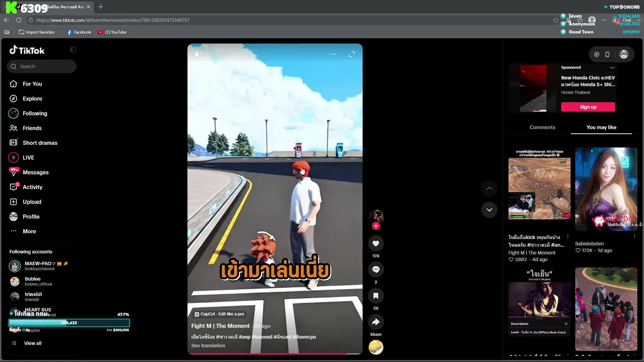Share the video with arrow icon

click(376, 322)
